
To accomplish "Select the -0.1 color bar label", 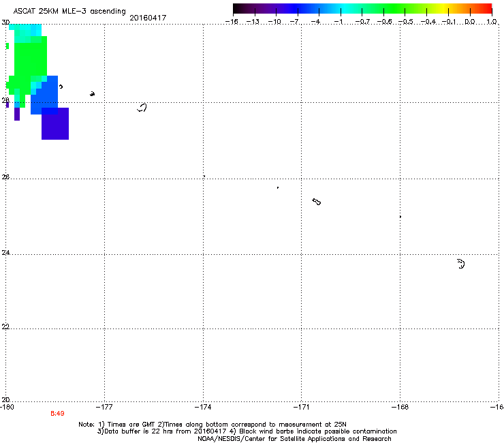I will (449, 22).
